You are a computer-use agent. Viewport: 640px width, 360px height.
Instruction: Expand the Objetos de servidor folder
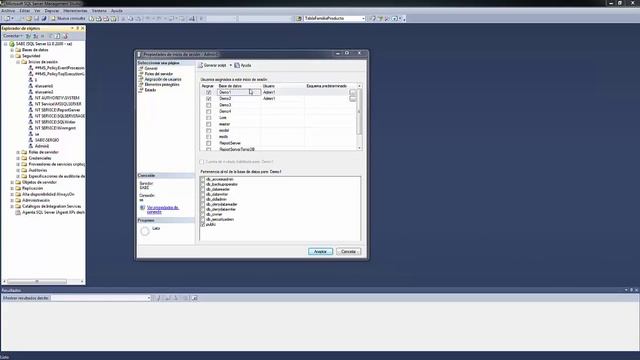coord(12,182)
